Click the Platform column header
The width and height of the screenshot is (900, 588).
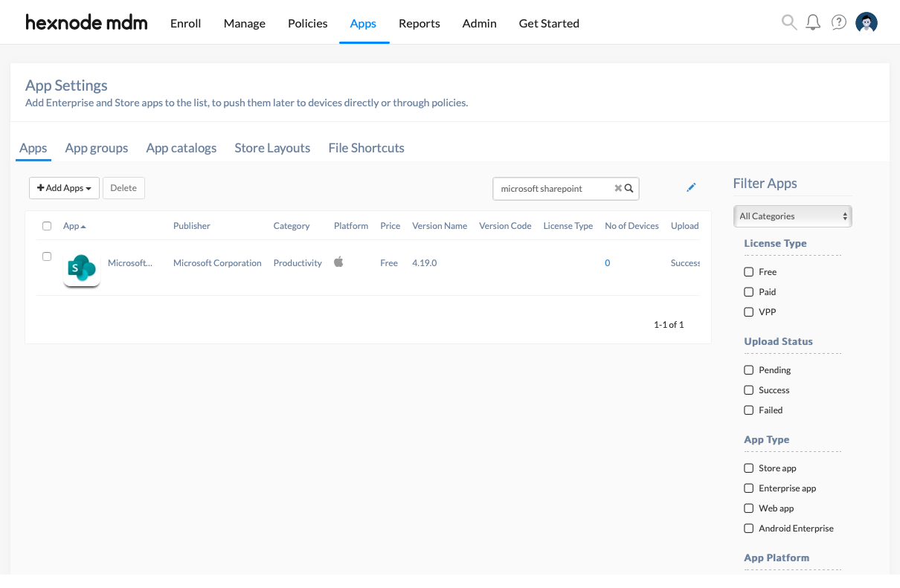[x=351, y=226]
